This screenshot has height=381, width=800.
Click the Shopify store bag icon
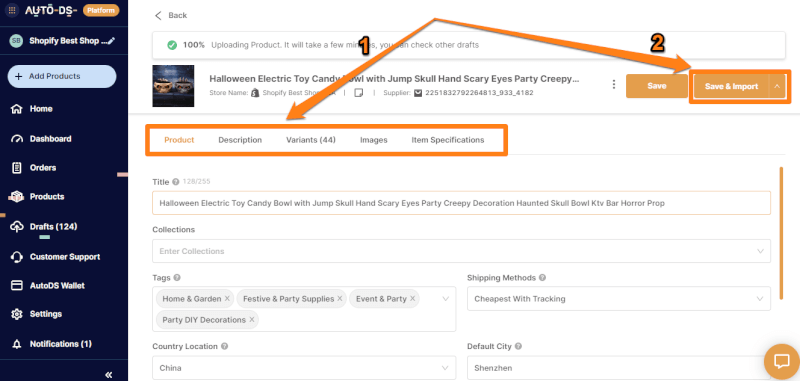pos(256,93)
